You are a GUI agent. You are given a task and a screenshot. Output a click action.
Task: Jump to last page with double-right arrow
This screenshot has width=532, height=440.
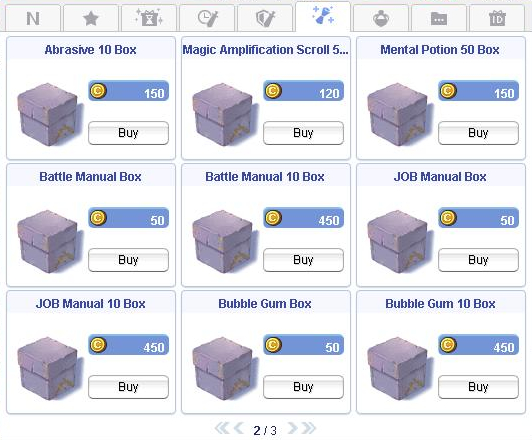[x=309, y=428]
